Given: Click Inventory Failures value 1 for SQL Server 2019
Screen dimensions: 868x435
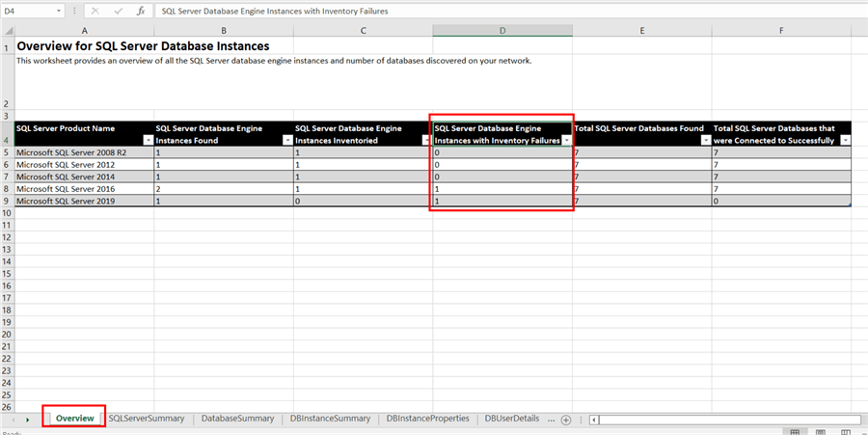Looking at the screenshot, I should 502,202.
